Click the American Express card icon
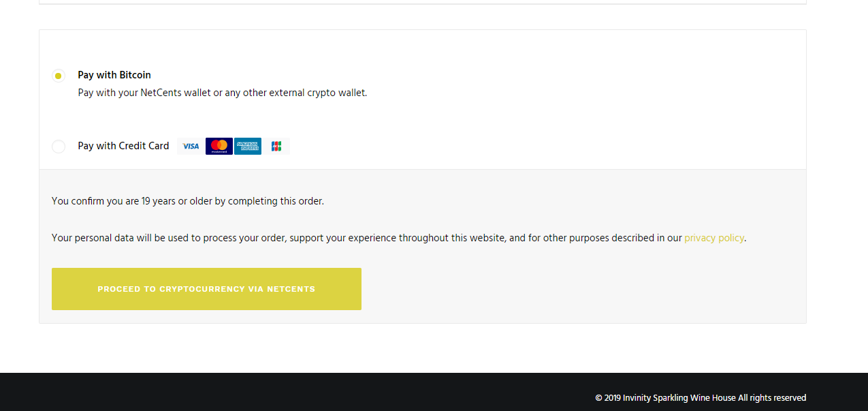This screenshot has height=411, width=868. click(x=248, y=147)
